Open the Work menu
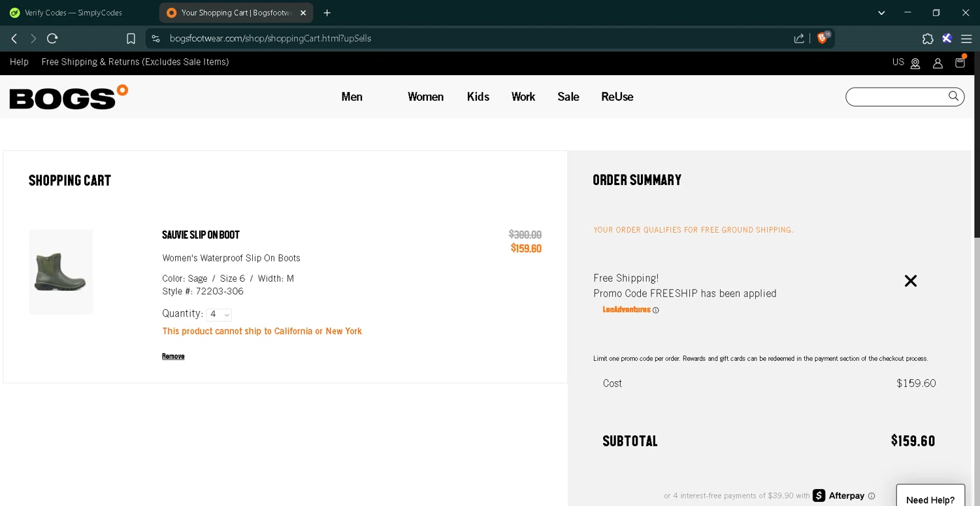 click(523, 97)
